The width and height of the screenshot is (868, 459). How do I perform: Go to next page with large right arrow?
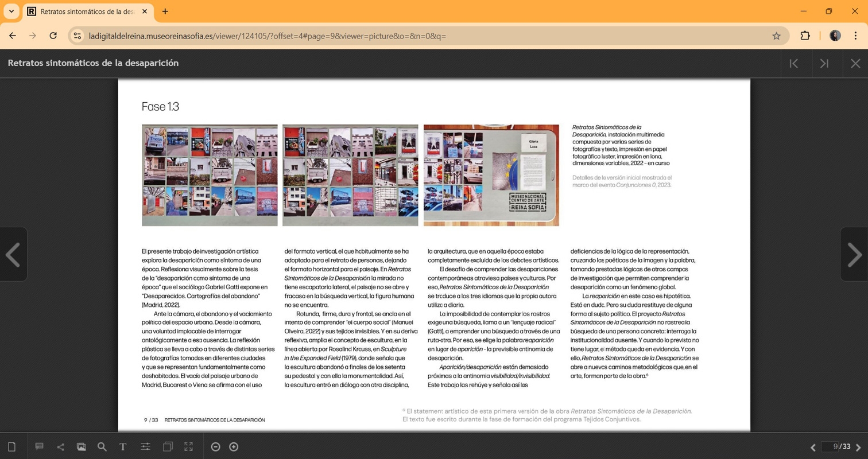click(x=855, y=254)
